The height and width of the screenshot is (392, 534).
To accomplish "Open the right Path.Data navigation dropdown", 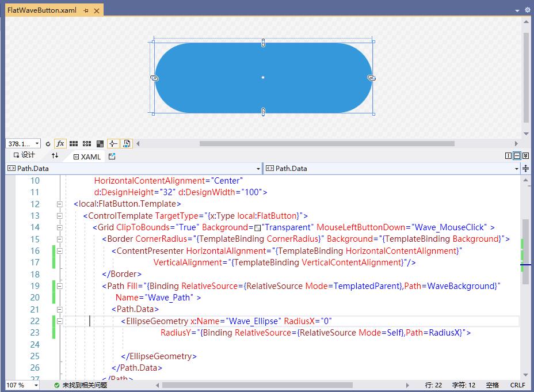I will pyautogui.click(x=517, y=169).
